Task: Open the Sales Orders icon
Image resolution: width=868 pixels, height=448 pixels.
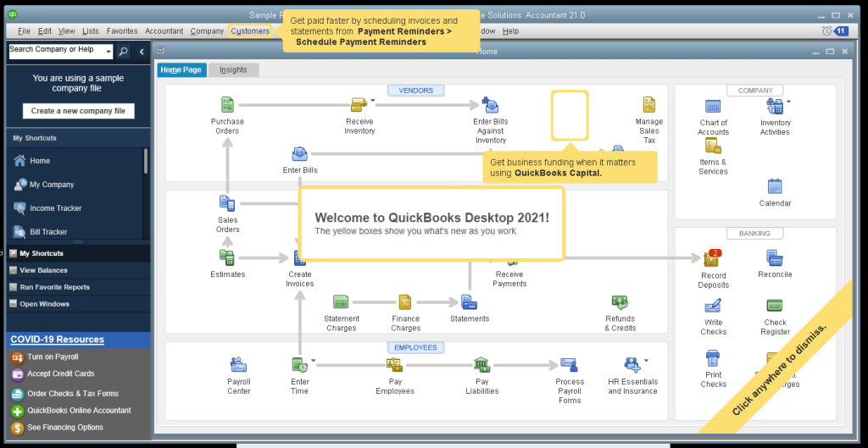Action: [227, 203]
